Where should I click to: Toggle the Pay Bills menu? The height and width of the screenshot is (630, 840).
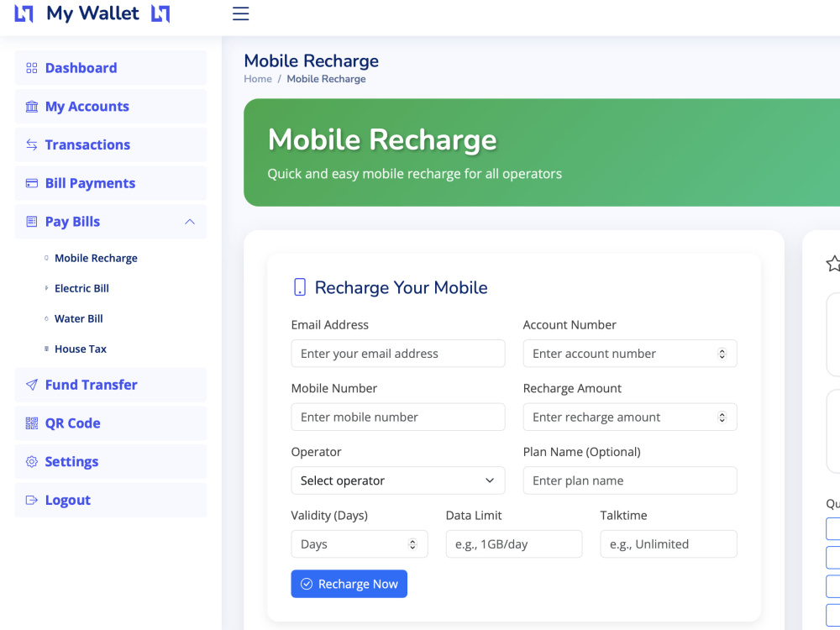coord(111,222)
